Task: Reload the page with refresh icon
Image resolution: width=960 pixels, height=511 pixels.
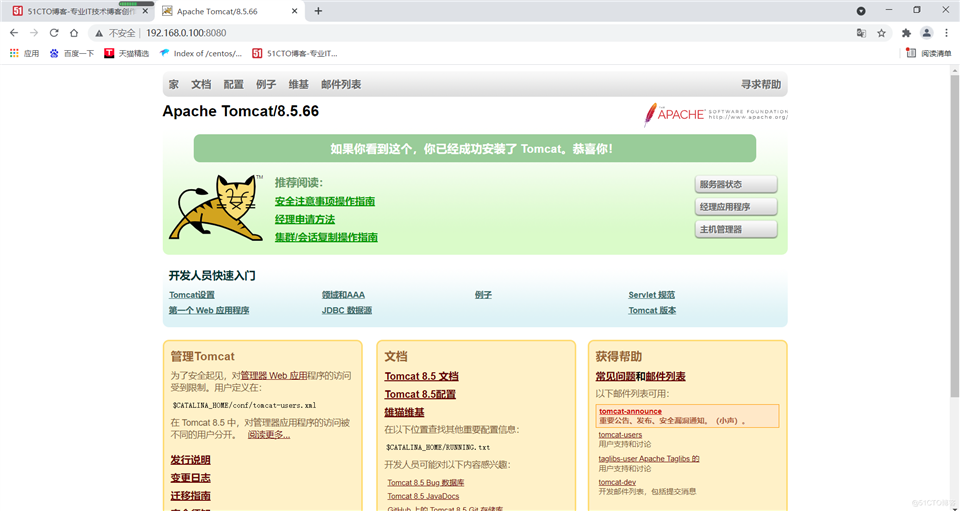Action: pyautogui.click(x=54, y=33)
